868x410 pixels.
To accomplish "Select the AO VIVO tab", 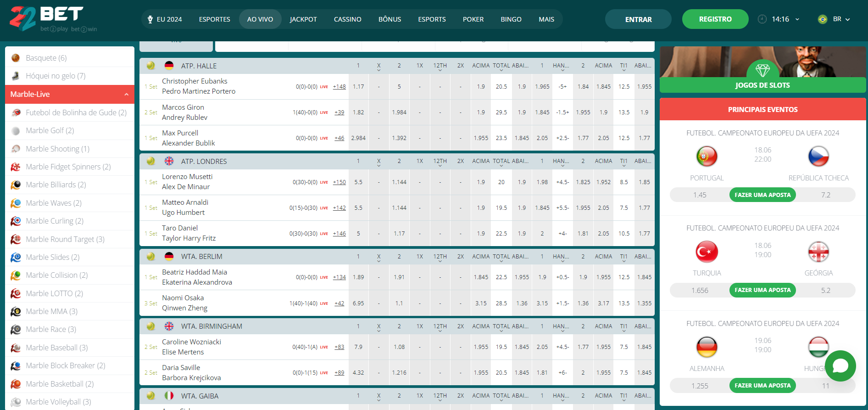I will point(260,19).
